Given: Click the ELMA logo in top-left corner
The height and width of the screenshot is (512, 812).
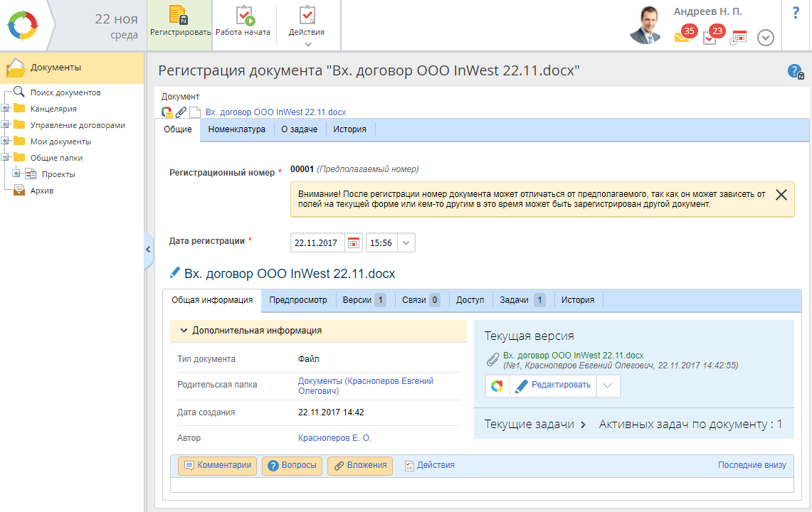Looking at the screenshot, I should pyautogui.click(x=25, y=26).
